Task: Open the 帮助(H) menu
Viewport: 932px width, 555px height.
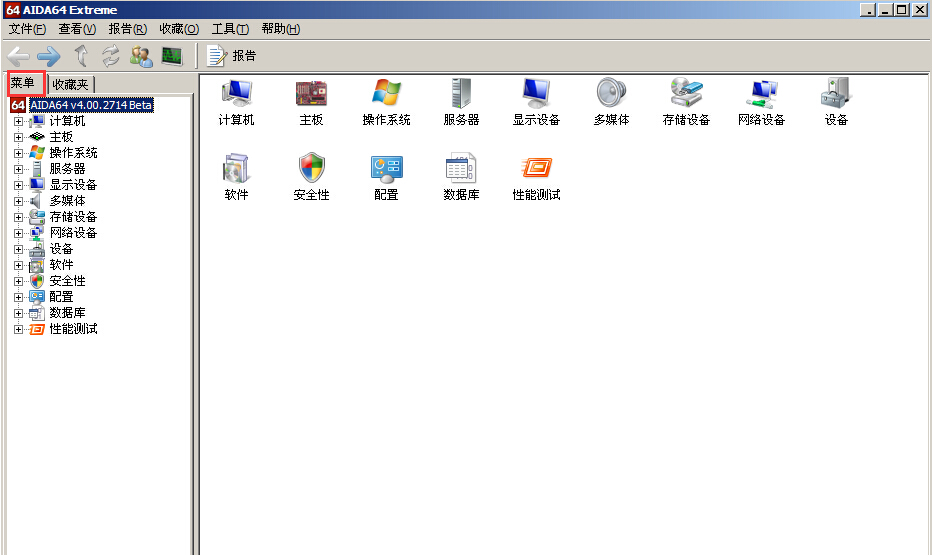Action: [281, 29]
